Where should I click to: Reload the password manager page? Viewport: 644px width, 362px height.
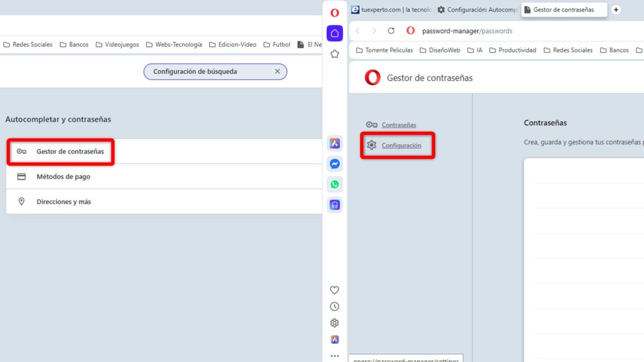click(391, 31)
